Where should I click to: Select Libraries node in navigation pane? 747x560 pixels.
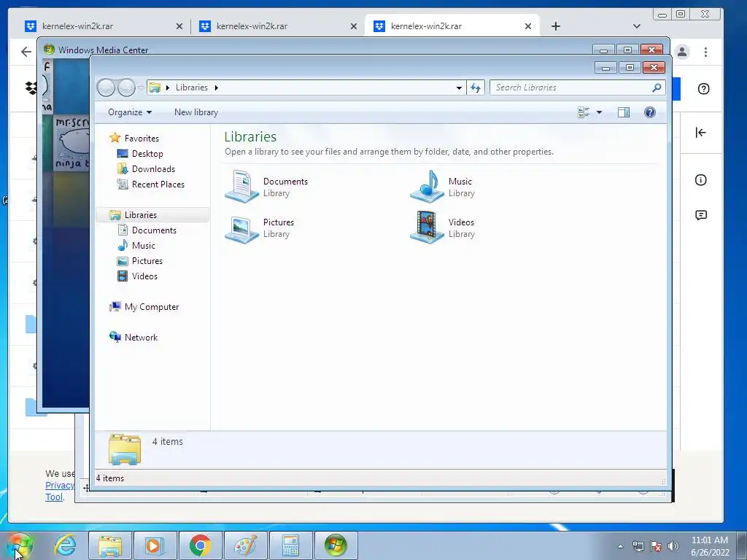(152, 215)
